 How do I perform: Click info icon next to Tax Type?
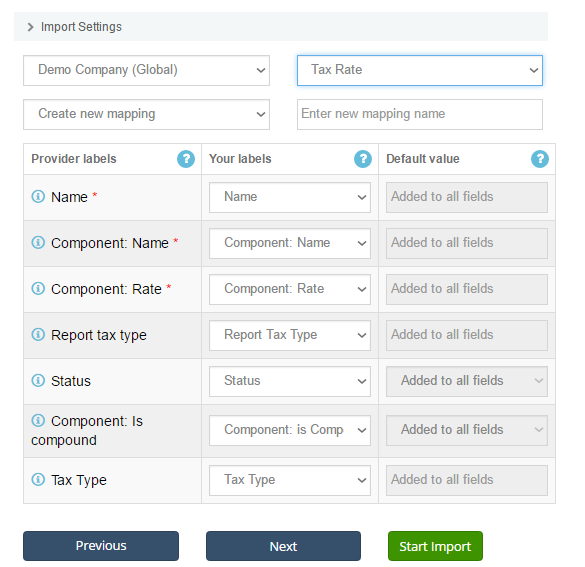point(38,479)
